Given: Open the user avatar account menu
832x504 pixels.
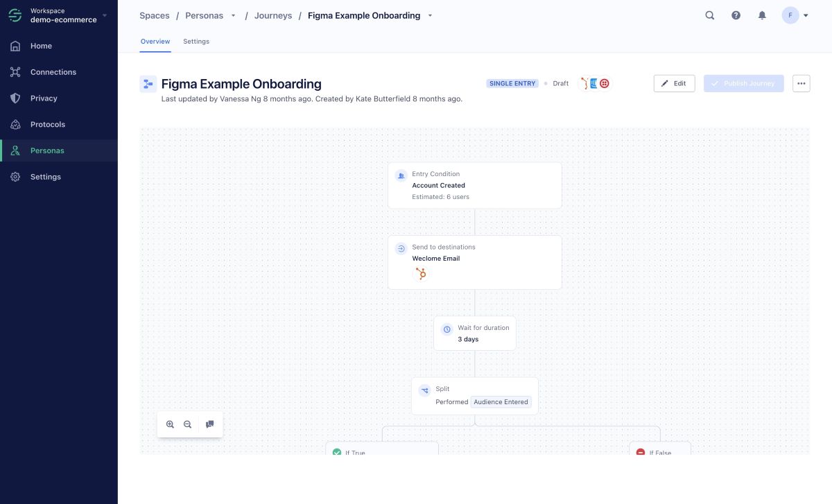Looking at the screenshot, I should pos(795,15).
